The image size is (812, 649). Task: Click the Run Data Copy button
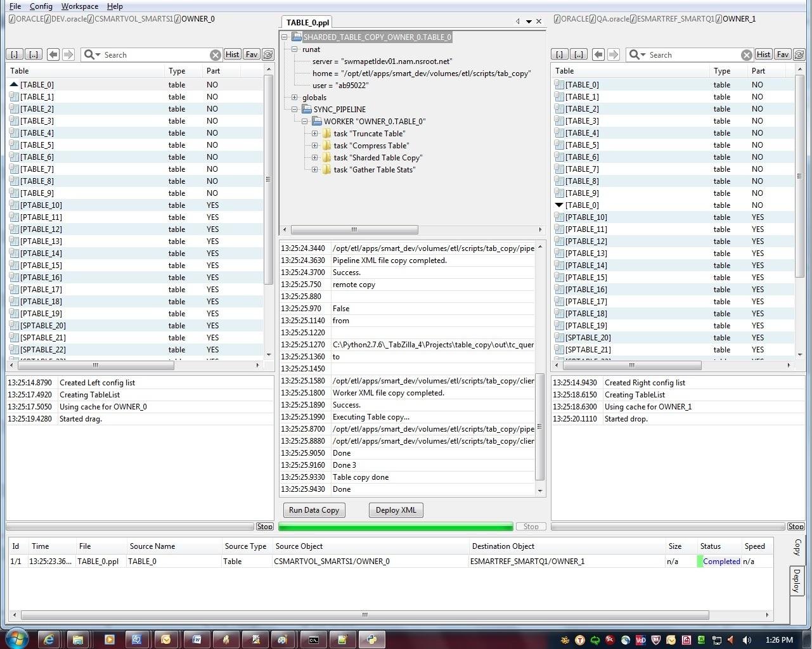[314, 510]
